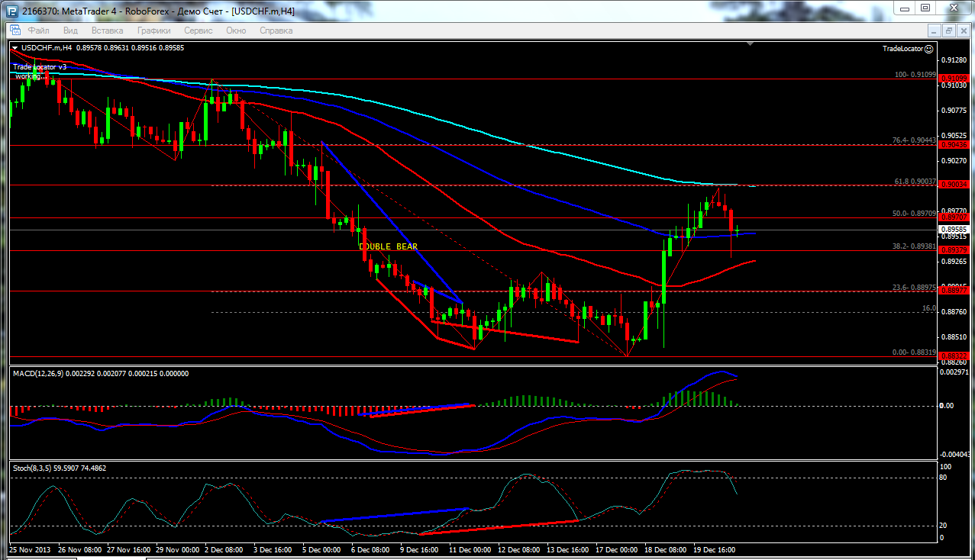975x560 pixels.
Task: Click the '13 Dec 16:00' time axis label
Action: (x=567, y=549)
